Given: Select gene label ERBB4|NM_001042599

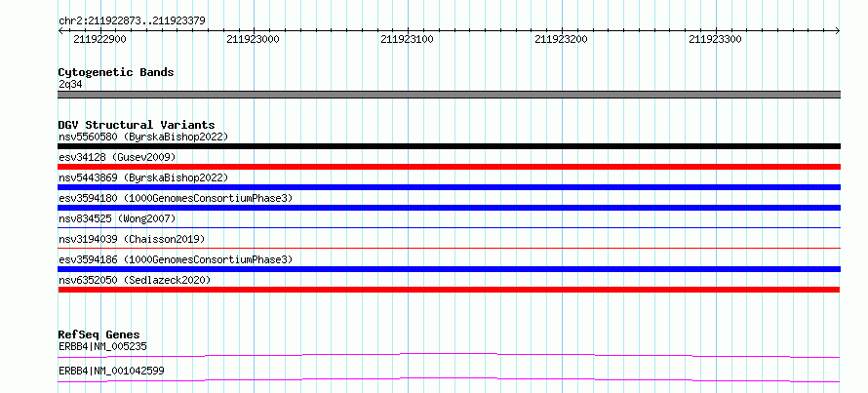Looking at the screenshot, I should coord(111,371).
